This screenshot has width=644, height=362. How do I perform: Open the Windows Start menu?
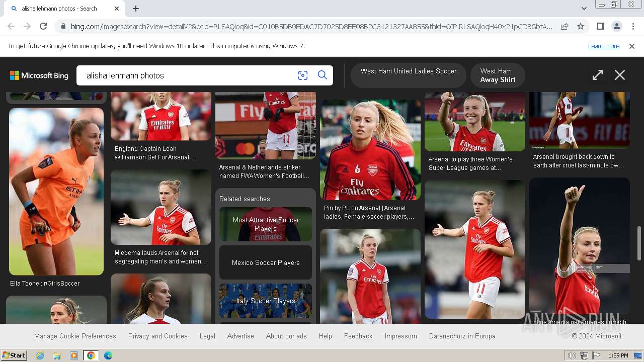(14, 355)
